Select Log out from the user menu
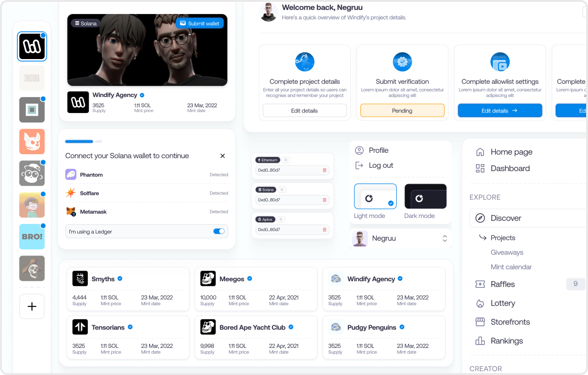Screen dimensions: 588x375 374,165
